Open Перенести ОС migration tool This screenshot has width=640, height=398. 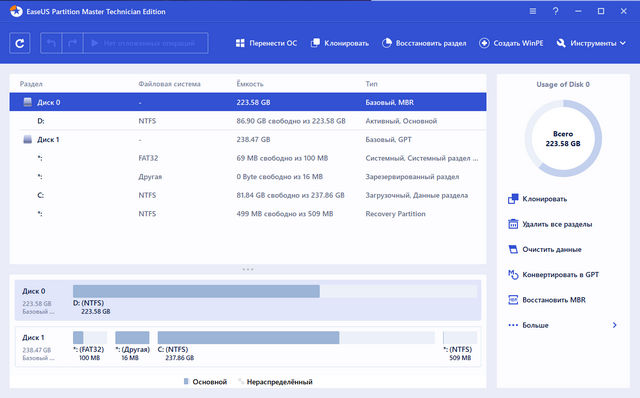pos(266,43)
